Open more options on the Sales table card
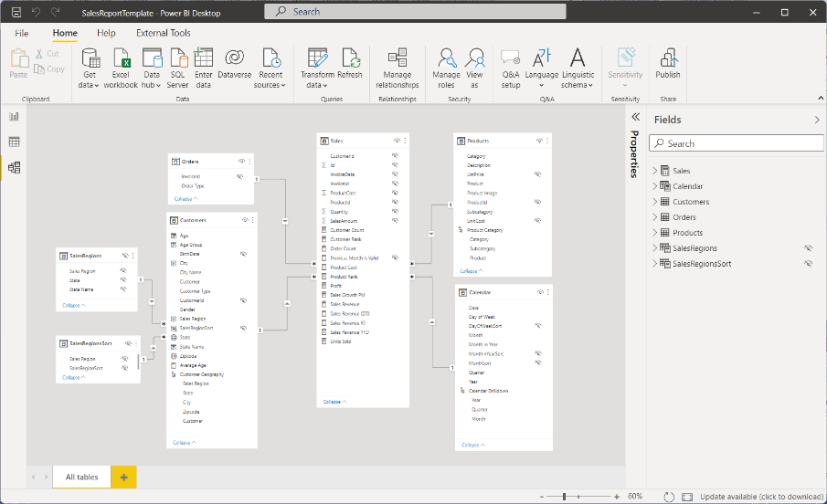This screenshot has width=827, height=504. click(x=405, y=141)
